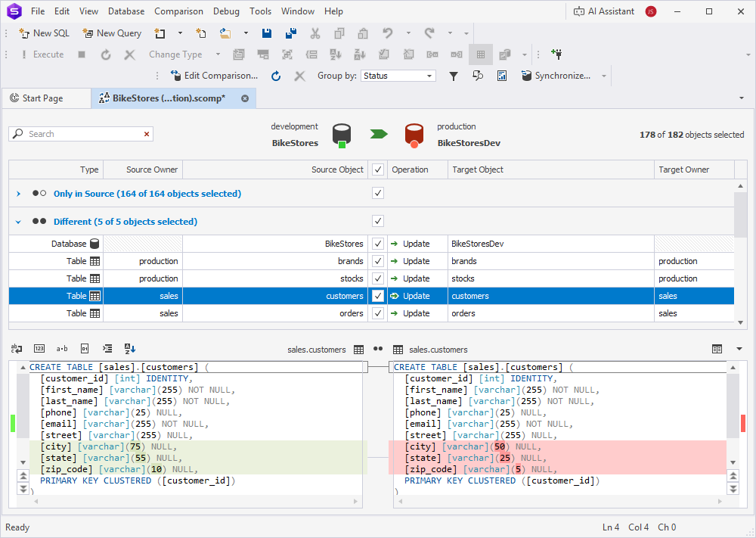Image resolution: width=756 pixels, height=538 pixels.
Task: Uncheck the customers table update checkbox
Action: [377, 296]
